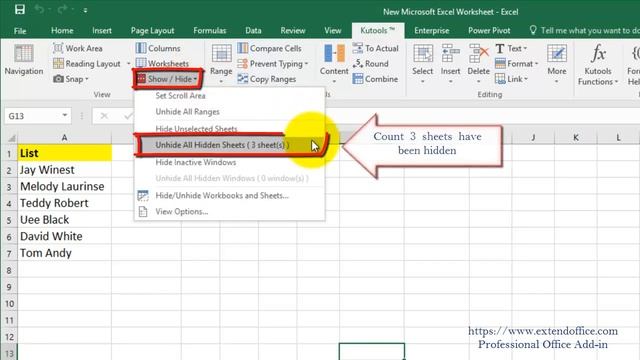
Task: Open Prevent Typing dropdown
Action: [273, 64]
